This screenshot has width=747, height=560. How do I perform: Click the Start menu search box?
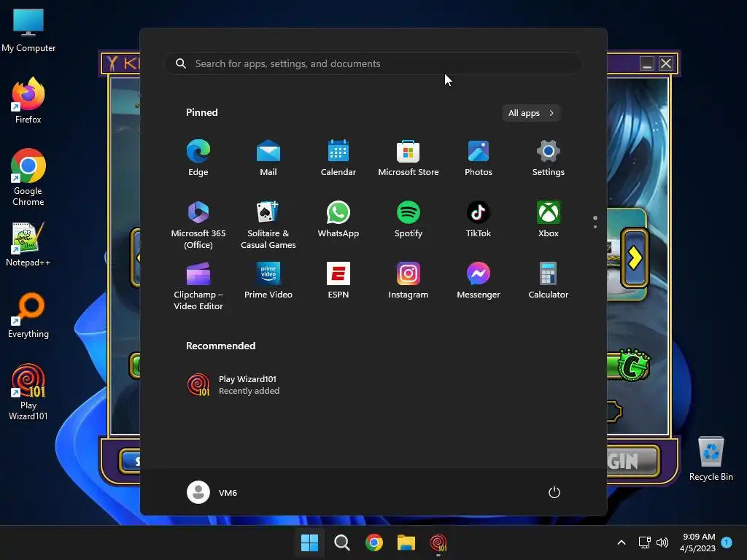(x=373, y=63)
